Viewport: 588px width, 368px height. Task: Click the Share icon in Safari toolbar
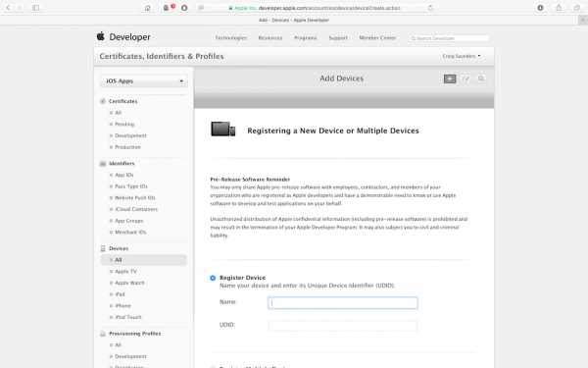pyautogui.click(x=559, y=8)
